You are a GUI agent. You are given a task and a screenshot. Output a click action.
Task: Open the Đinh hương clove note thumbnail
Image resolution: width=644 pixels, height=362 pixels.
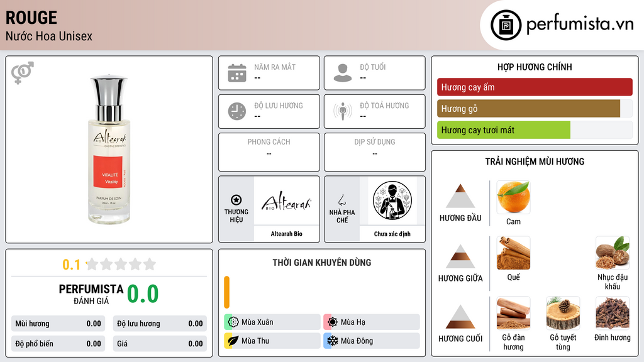tap(613, 313)
